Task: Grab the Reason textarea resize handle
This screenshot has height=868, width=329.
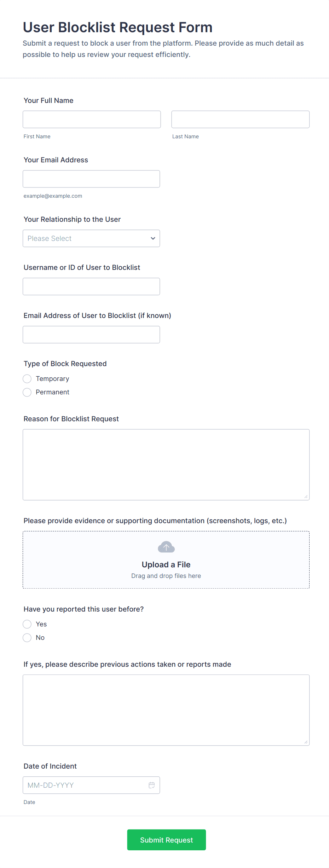Action: [x=306, y=497]
